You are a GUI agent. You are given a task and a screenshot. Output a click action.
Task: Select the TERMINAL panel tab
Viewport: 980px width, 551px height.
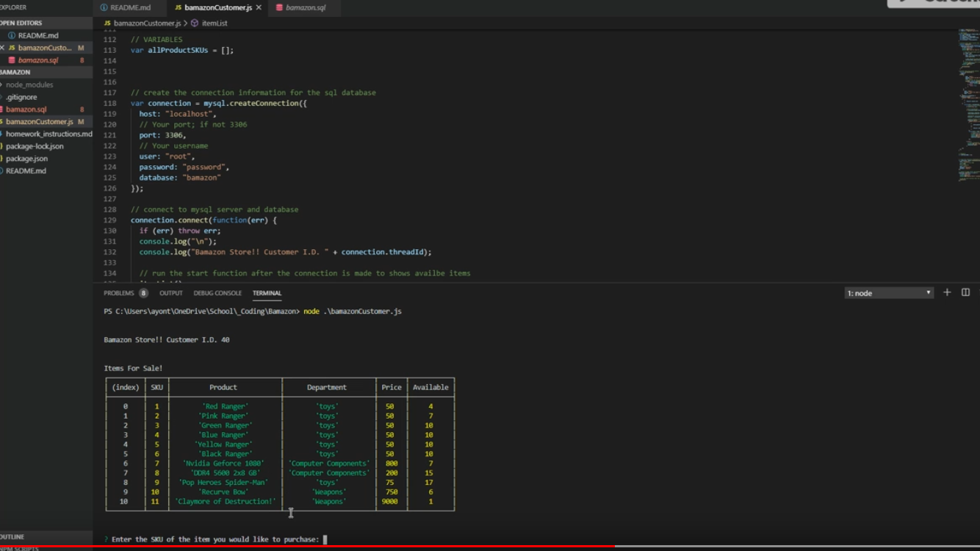click(267, 293)
